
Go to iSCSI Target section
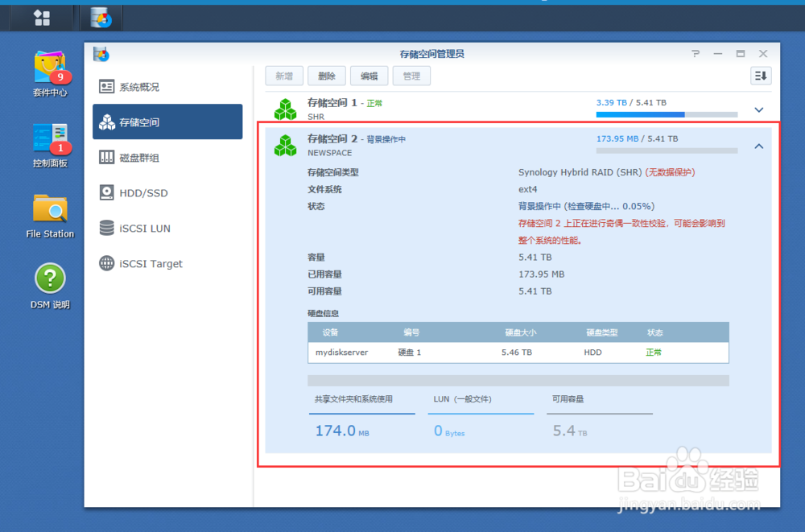167,263
